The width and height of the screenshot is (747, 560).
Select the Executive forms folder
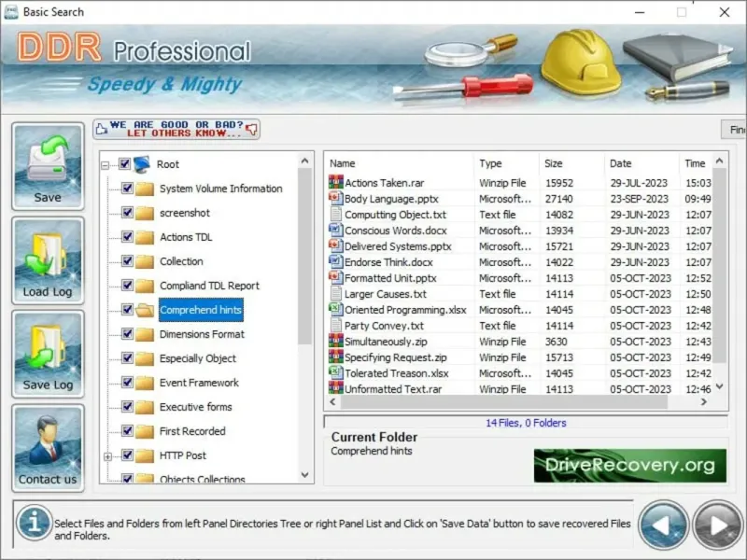click(x=196, y=407)
